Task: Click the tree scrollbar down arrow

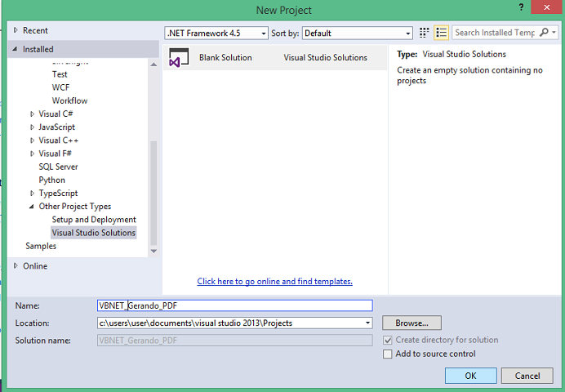Action: tap(153, 252)
